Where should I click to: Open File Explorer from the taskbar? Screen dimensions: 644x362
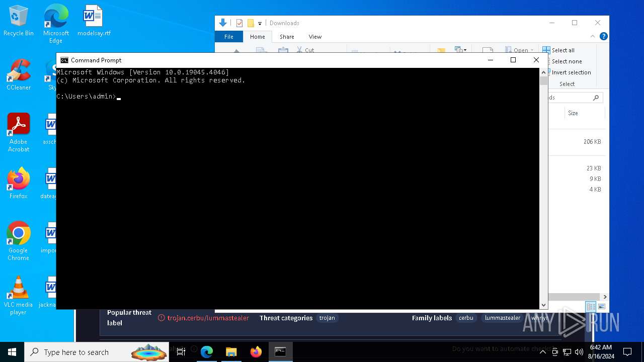tap(231, 352)
